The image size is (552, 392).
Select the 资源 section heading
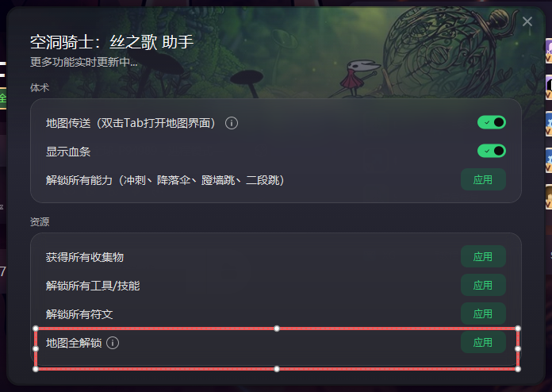40,222
